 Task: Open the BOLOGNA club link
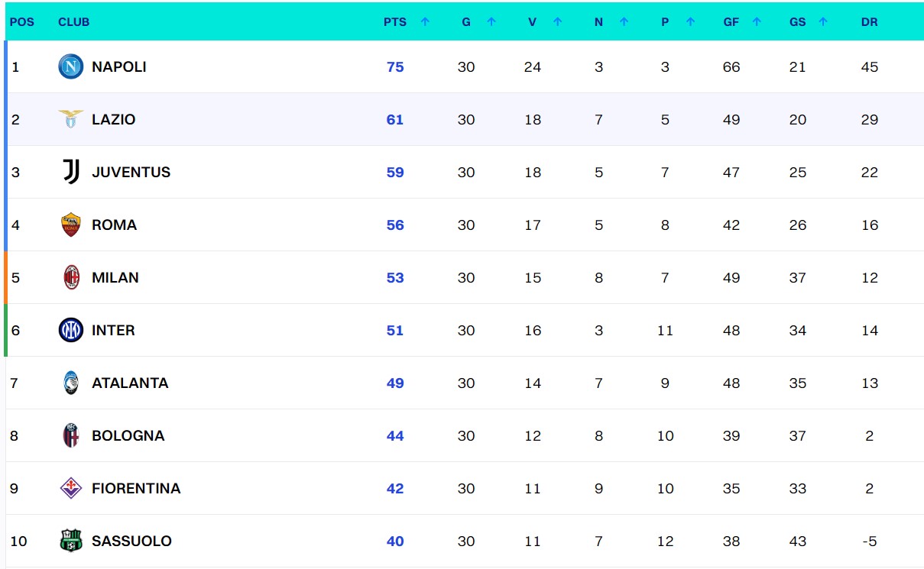click(x=128, y=435)
